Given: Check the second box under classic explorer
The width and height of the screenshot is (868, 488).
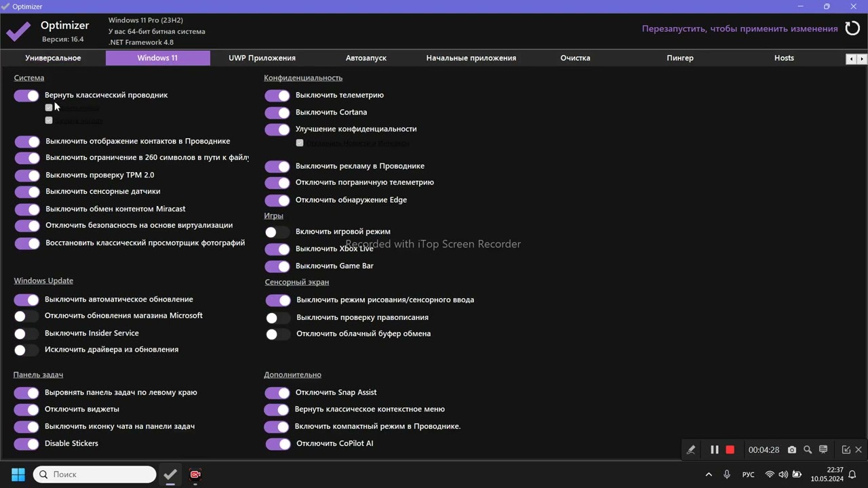Looking at the screenshot, I should pyautogui.click(x=49, y=120).
